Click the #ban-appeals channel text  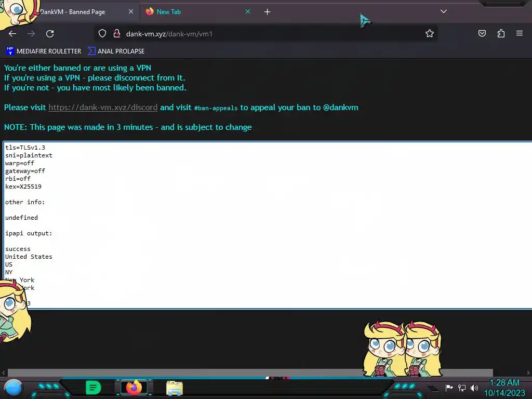click(x=216, y=108)
